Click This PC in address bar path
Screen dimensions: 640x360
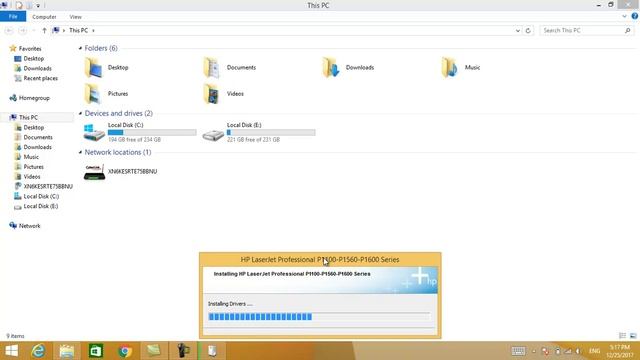pyautogui.click(x=78, y=31)
